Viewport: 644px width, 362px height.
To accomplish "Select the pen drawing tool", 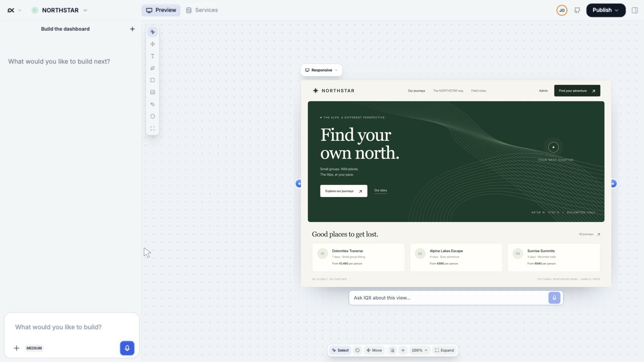I will (x=153, y=68).
